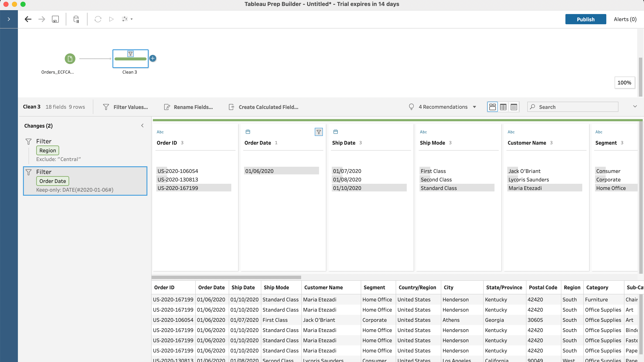Expand the run options dropdown arrow
644x362 pixels.
pyautogui.click(x=131, y=19)
